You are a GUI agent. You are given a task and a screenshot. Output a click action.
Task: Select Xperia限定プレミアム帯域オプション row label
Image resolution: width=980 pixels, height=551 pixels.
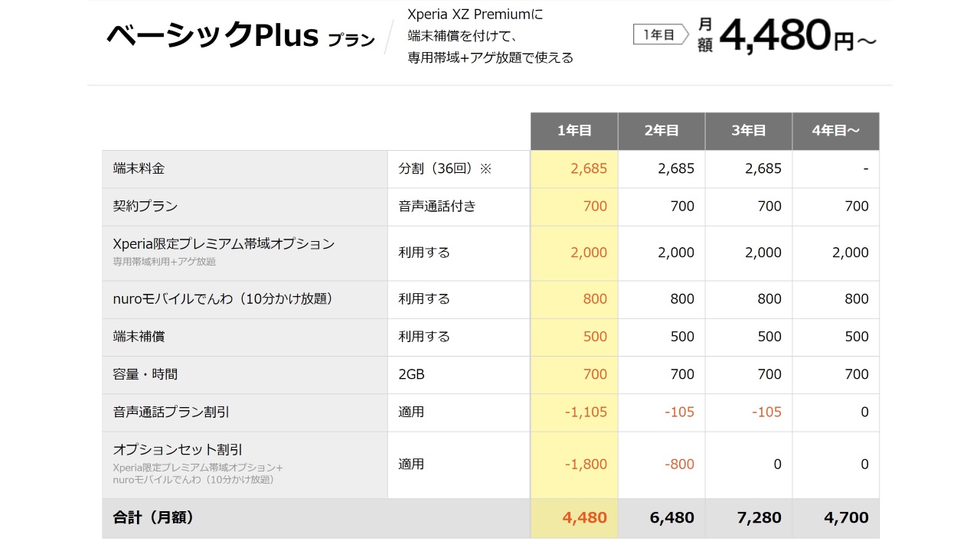coord(224,244)
